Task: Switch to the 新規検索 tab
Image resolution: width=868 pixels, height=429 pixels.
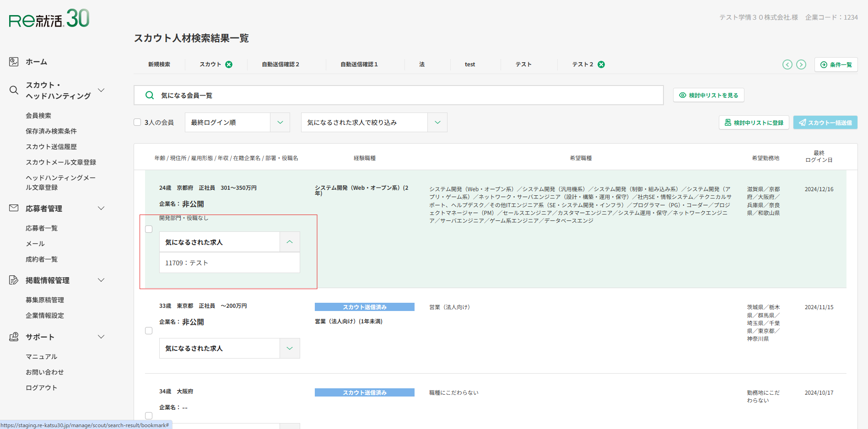Action: pyautogui.click(x=159, y=64)
